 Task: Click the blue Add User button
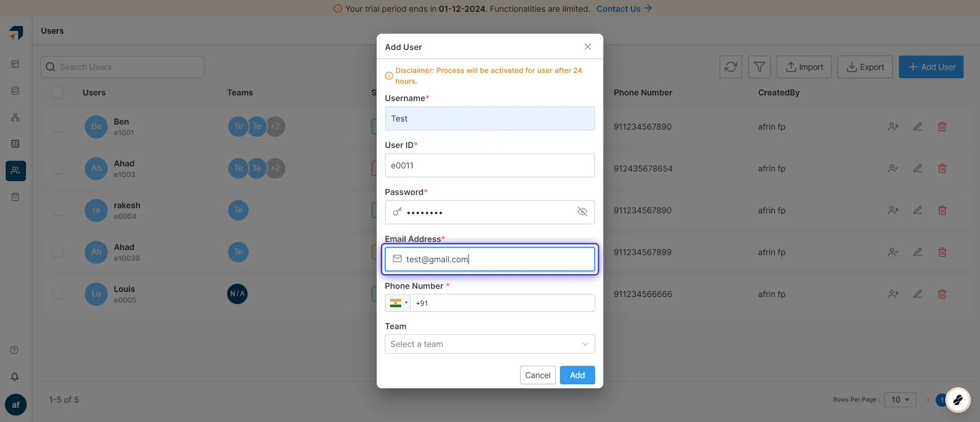931,67
